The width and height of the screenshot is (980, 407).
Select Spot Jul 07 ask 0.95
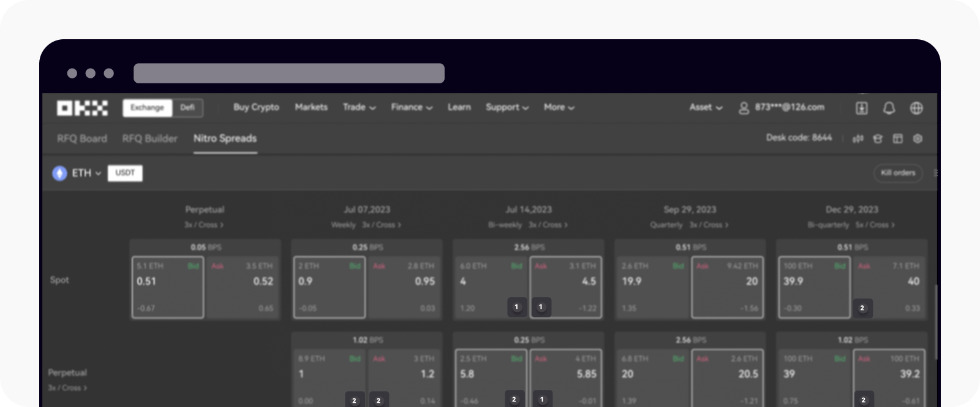404,287
